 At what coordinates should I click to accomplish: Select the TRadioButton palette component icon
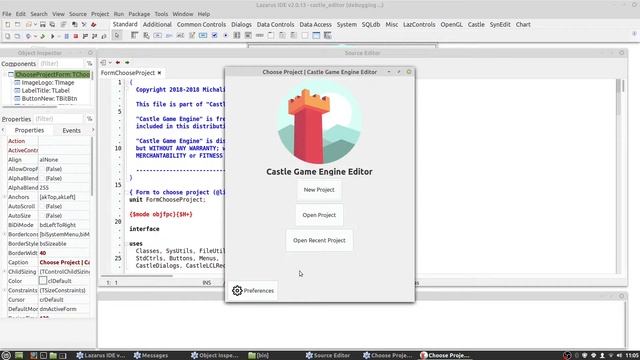click(225, 36)
